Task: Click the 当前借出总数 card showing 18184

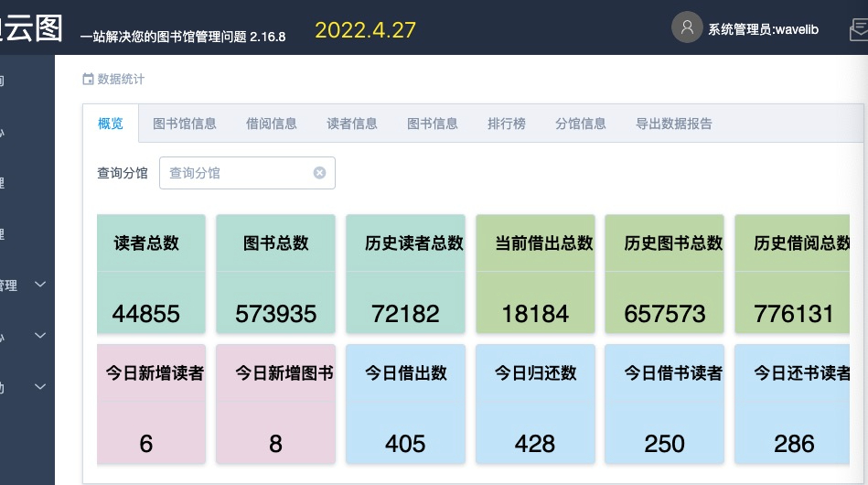Action: 535,274
